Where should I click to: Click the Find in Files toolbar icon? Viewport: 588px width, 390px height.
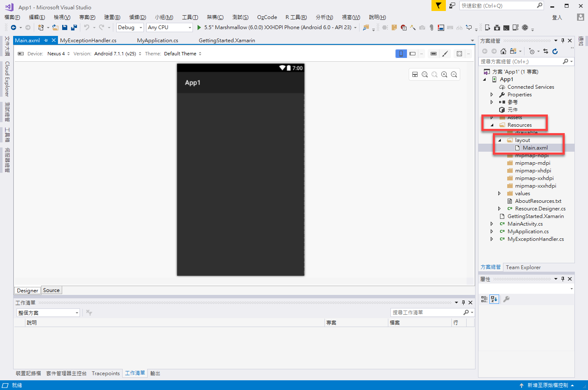pos(366,27)
